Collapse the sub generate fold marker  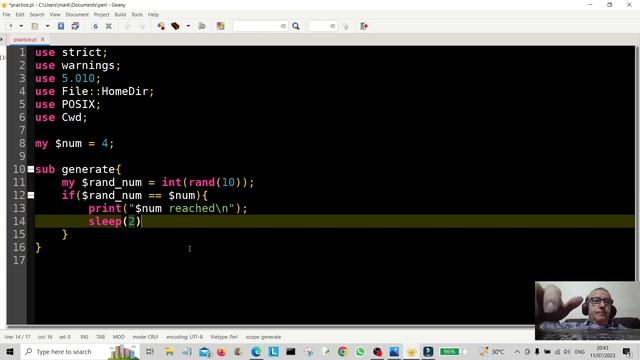pos(31,169)
